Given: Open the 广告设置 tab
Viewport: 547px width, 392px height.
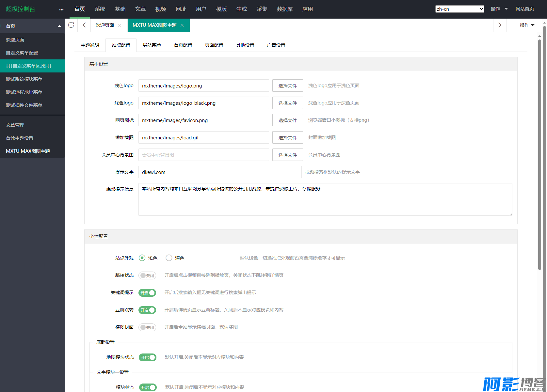Looking at the screenshot, I should click(276, 45).
